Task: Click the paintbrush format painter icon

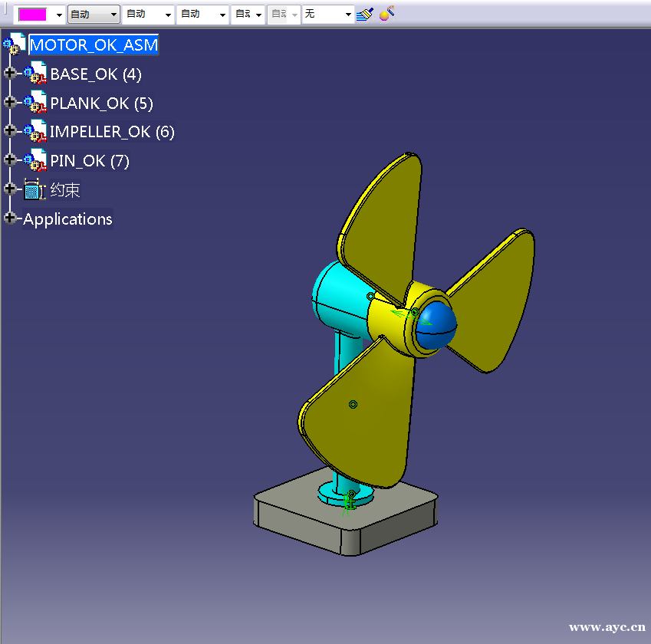Action: pos(365,14)
